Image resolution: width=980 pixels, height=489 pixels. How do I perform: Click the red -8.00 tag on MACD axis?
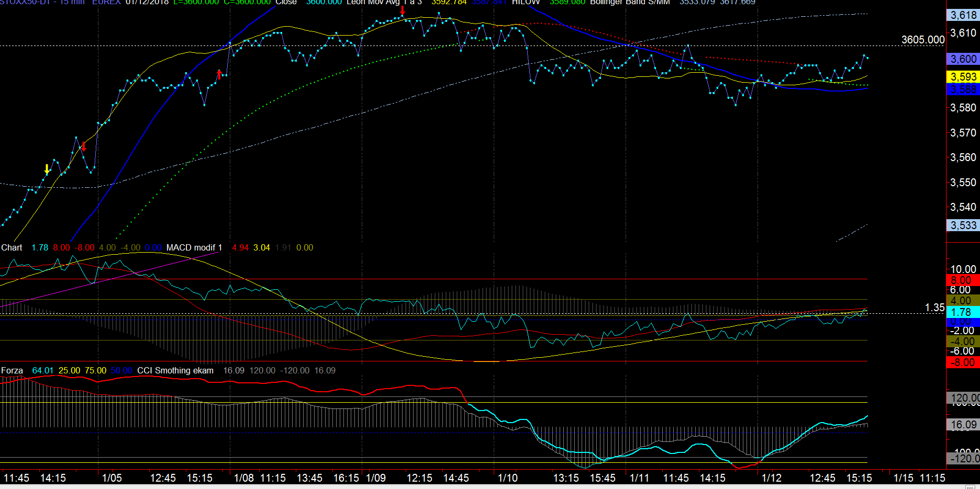click(x=963, y=362)
